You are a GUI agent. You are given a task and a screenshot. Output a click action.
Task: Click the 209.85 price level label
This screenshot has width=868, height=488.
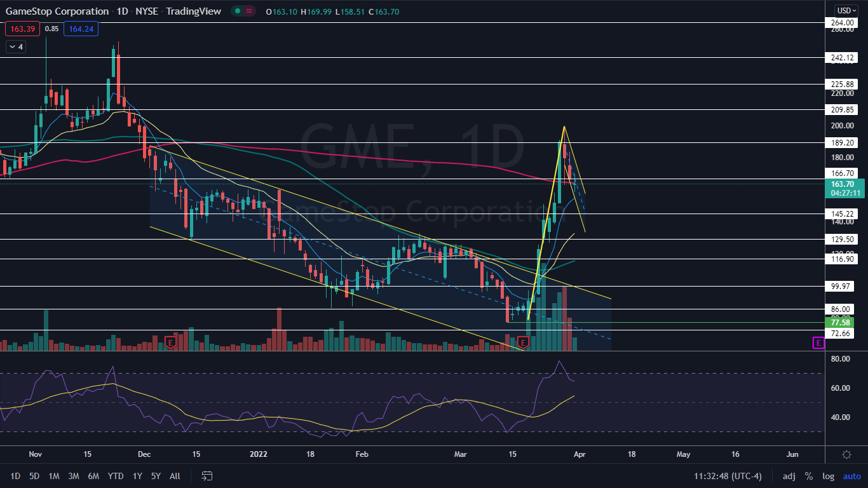coord(842,110)
